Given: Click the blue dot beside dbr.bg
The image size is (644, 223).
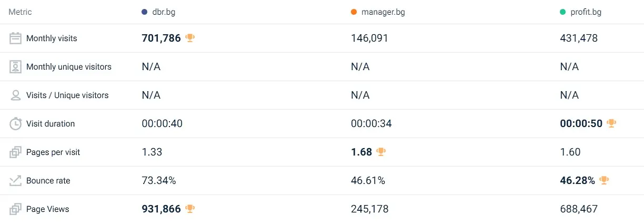Looking at the screenshot, I should 145,12.
